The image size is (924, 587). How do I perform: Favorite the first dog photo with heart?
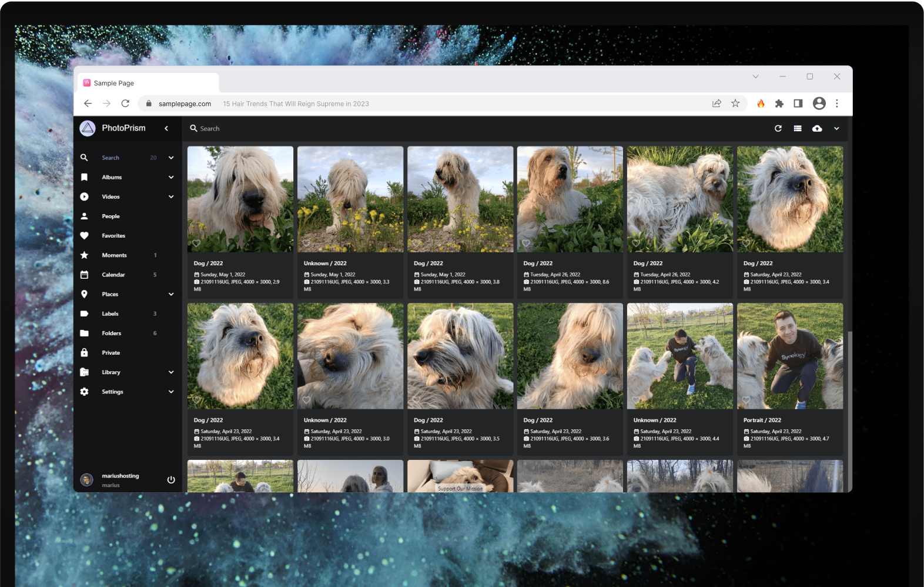click(196, 244)
